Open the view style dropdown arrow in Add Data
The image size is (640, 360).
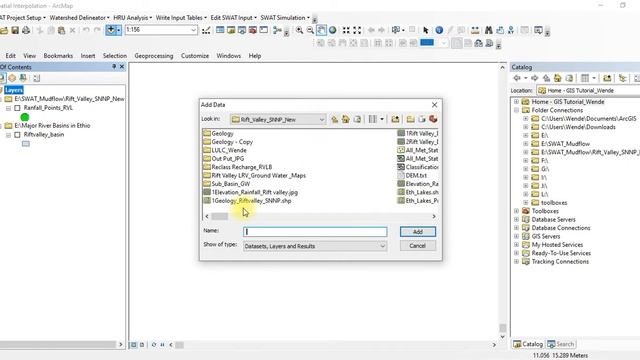click(382, 119)
